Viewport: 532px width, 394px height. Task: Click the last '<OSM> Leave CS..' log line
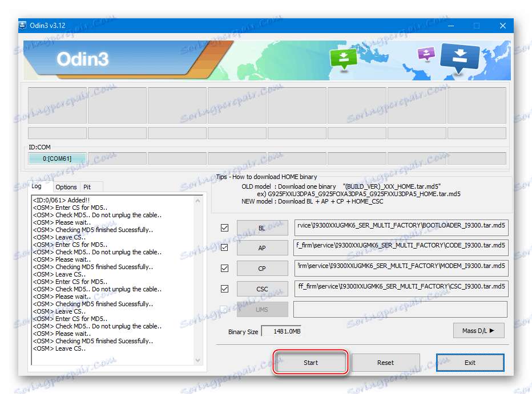[59, 348]
